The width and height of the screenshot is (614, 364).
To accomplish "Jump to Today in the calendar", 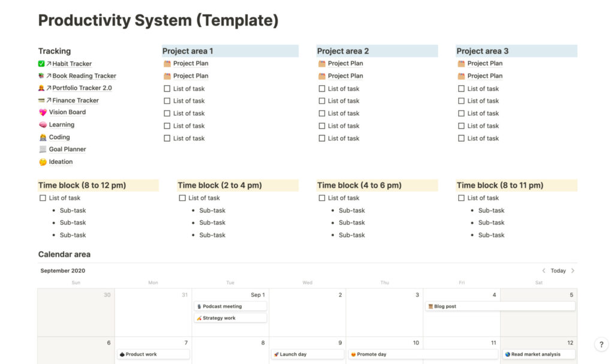I will pyautogui.click(x=558, y=270).
